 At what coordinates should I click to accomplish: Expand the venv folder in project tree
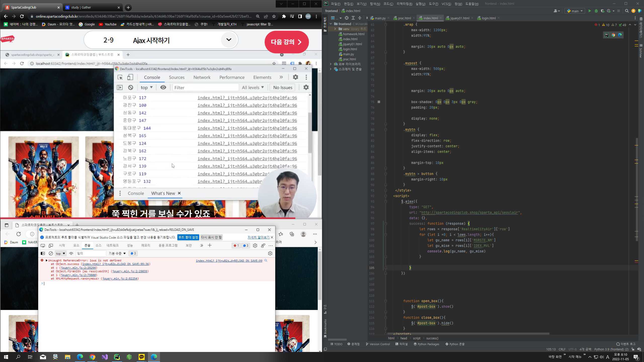[335, 29]
